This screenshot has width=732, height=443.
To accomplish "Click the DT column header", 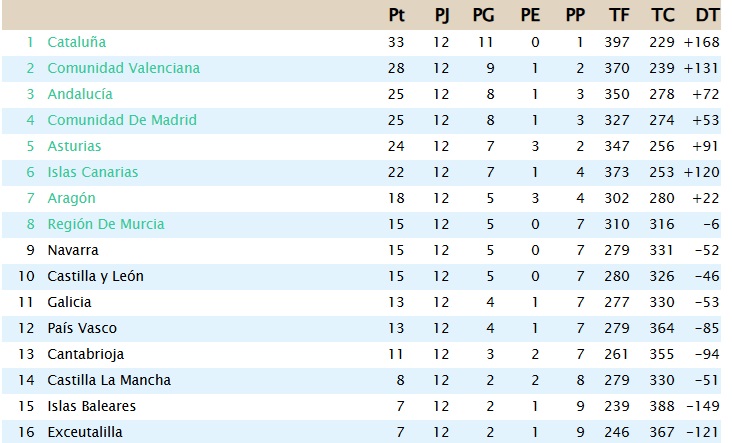I will point(707,15).
